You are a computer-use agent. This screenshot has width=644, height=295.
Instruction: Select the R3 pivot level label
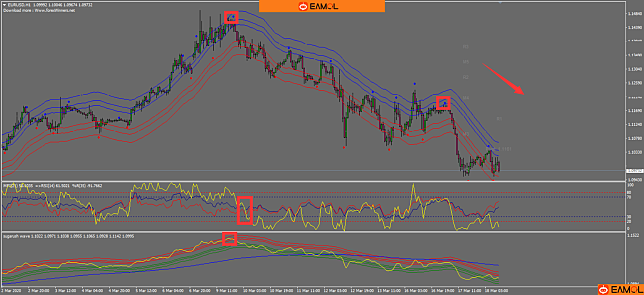coord(466,47)
